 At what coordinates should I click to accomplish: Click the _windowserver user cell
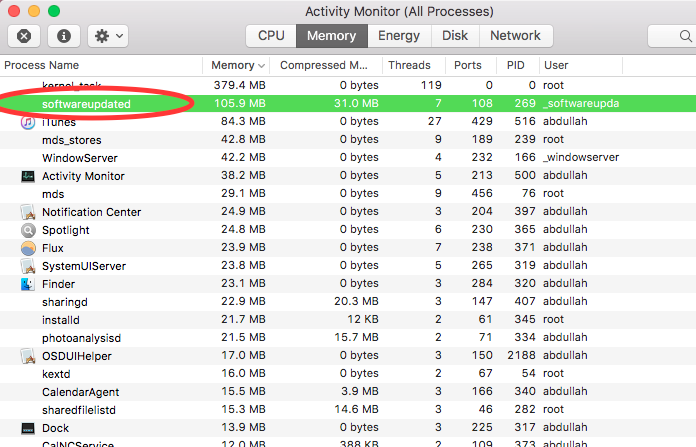581,158
